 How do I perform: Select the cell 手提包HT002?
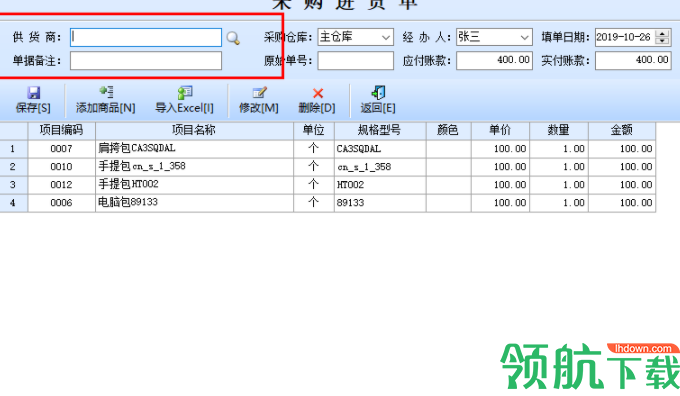click(194, 185)
